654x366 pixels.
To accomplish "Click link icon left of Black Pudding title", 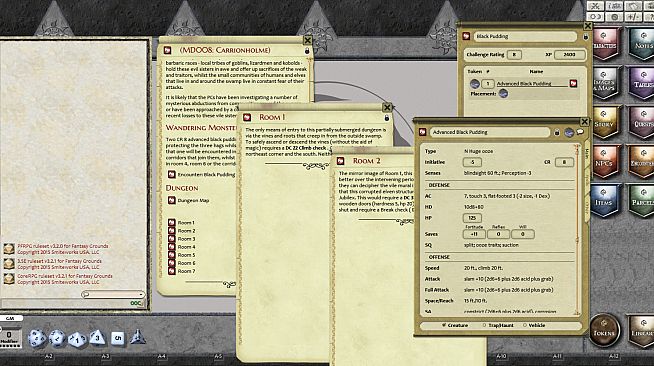I will [466, 37].
